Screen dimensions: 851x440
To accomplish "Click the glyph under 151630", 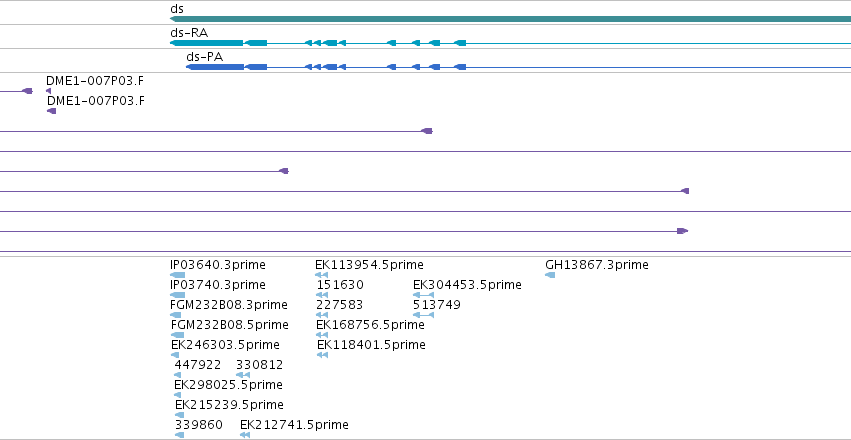I will tap(322, 295).
